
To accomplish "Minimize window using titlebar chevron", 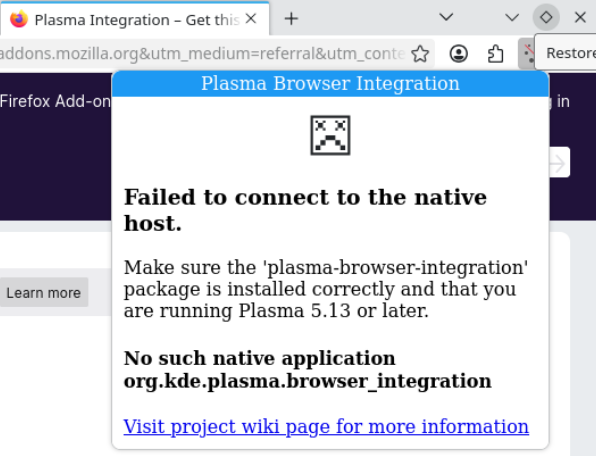I will 512,17.
